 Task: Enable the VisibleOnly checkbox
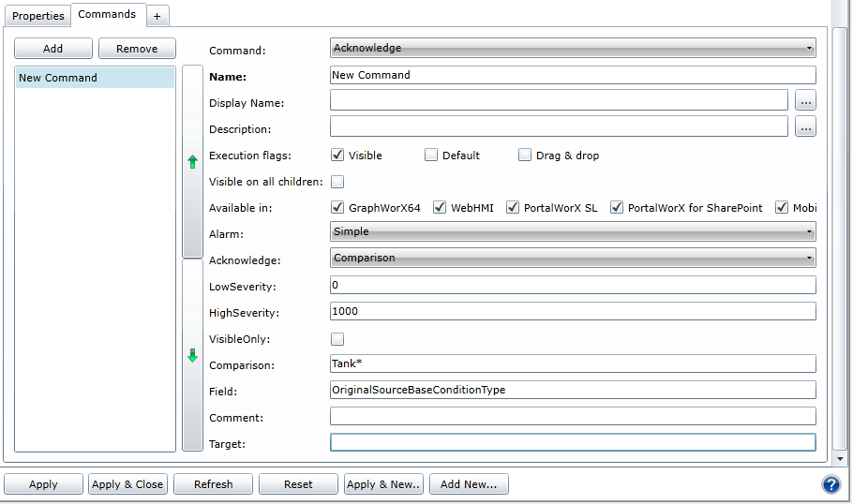pyautogui.click(x=337, y=339)
